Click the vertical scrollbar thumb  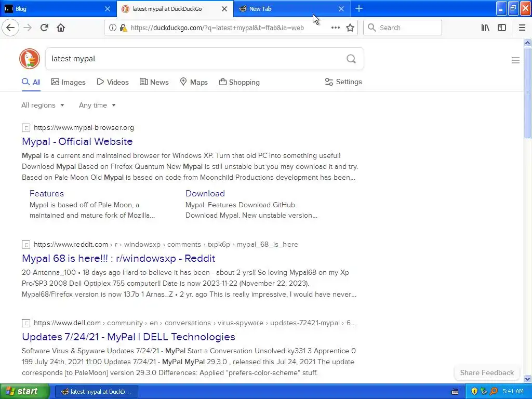coord(527,93)
